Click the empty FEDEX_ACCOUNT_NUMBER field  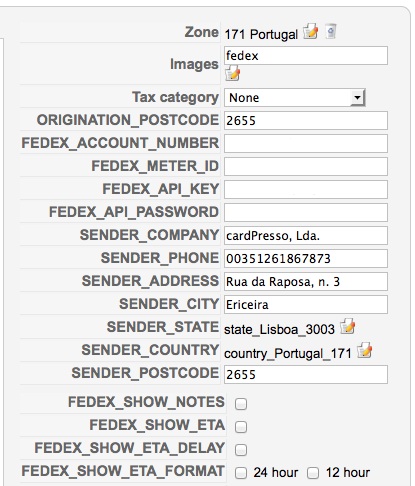pyautogui.click(x=306, y=144)
